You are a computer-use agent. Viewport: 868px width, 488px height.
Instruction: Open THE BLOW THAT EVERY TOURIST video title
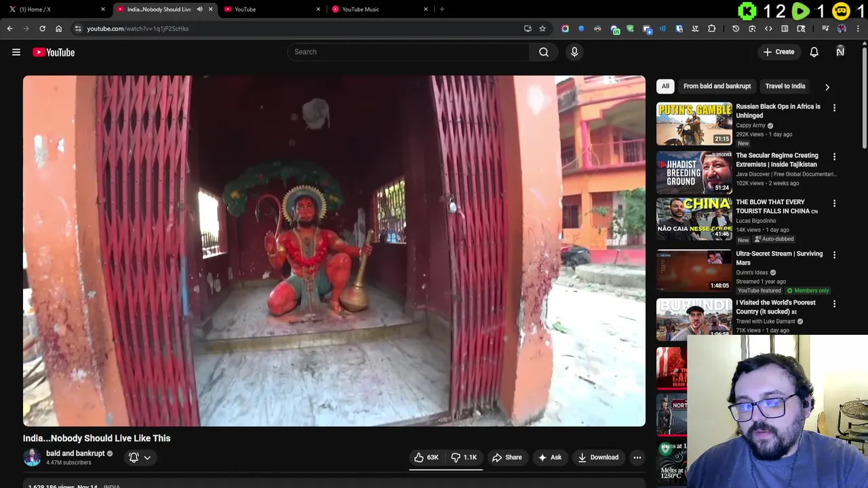(x=776, y=206)
